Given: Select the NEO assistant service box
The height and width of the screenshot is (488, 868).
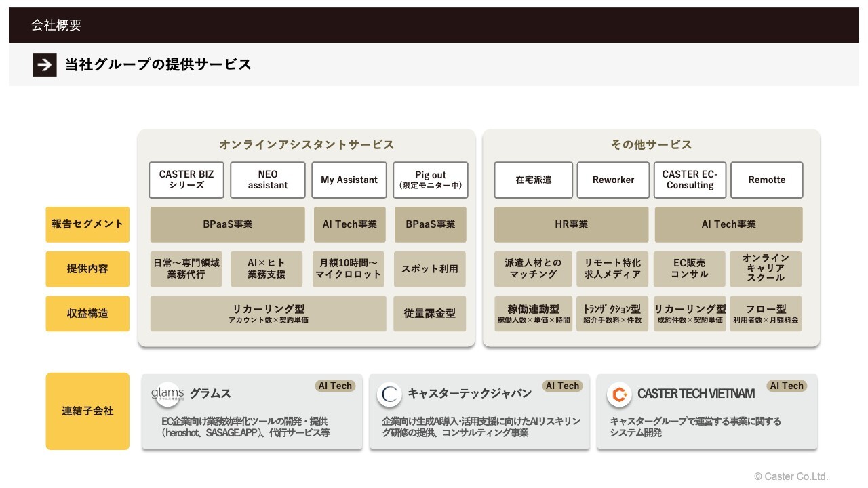Looking at the screenshot, I should pos(267,180).
